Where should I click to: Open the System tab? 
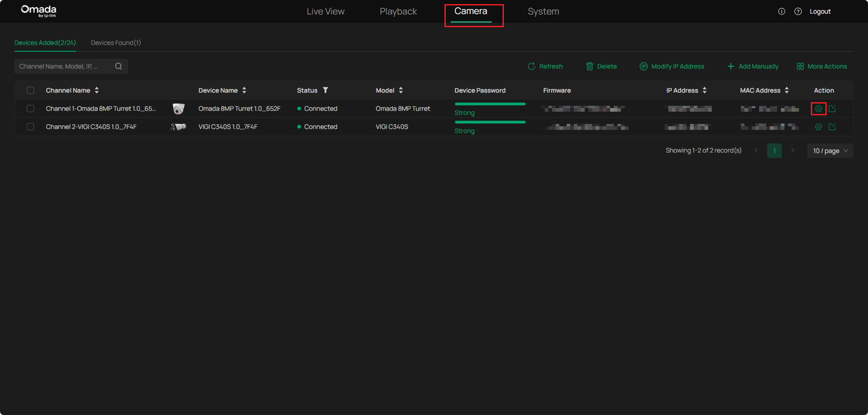(543, 11)
